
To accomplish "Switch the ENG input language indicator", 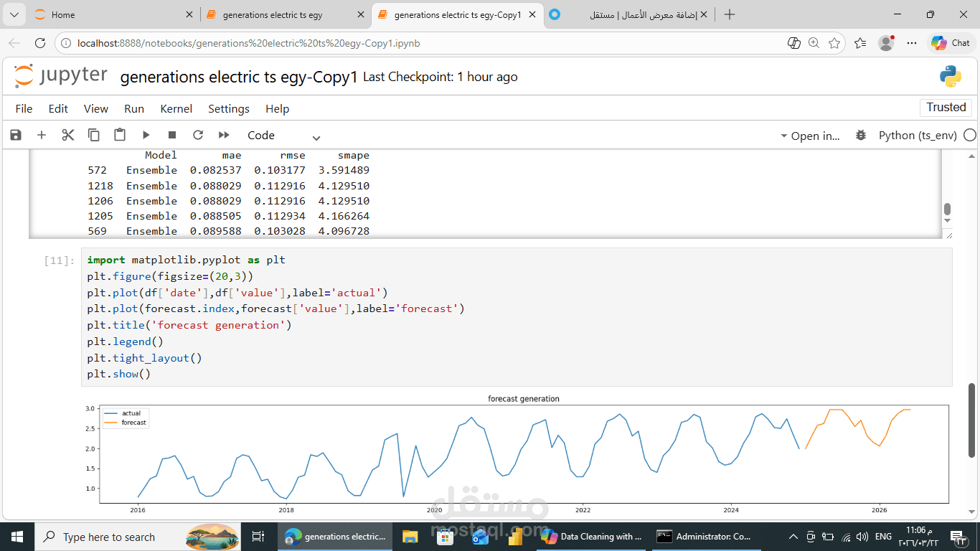I will pos(883,537).
